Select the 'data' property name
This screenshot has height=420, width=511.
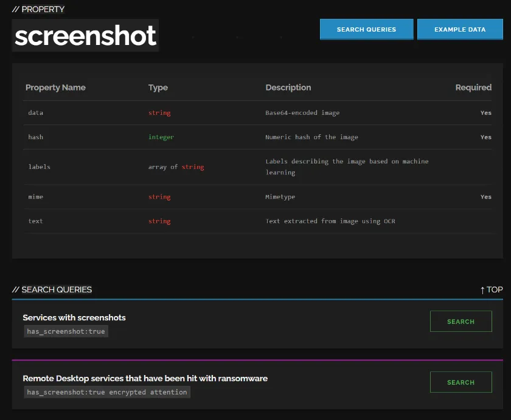tap(36, 113)
